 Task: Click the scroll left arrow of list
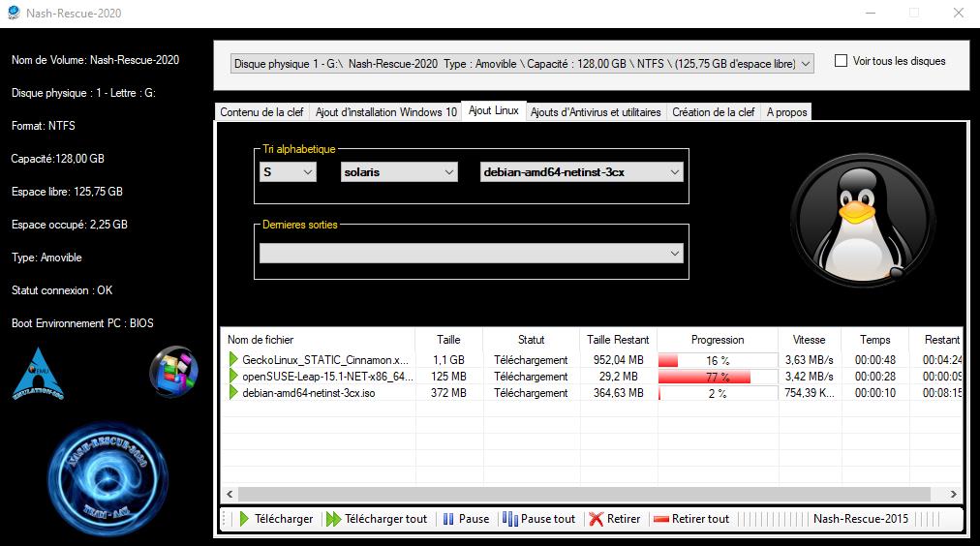230,494
